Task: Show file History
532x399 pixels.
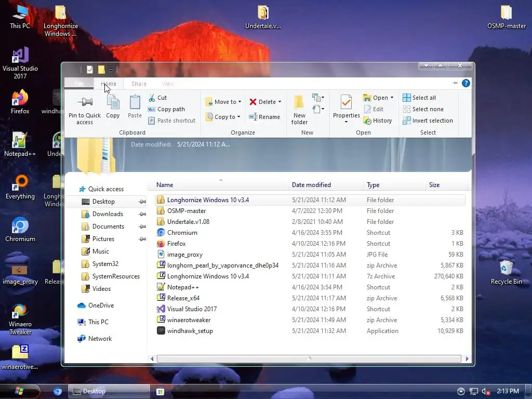Action: coord(378,121)
